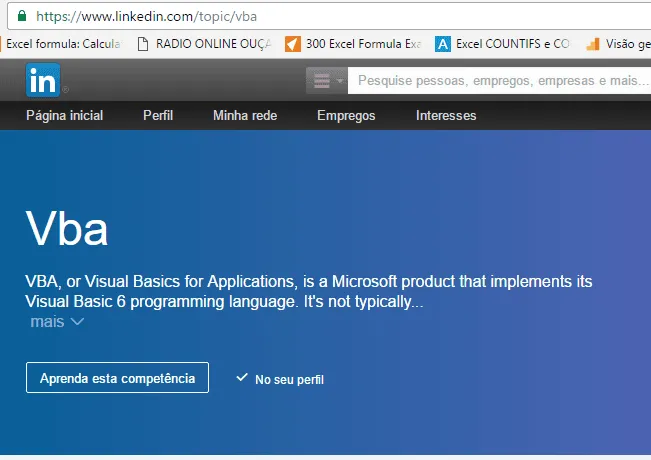Go to Página inicial
Screen dimensions: 651x460
[64, 115]
